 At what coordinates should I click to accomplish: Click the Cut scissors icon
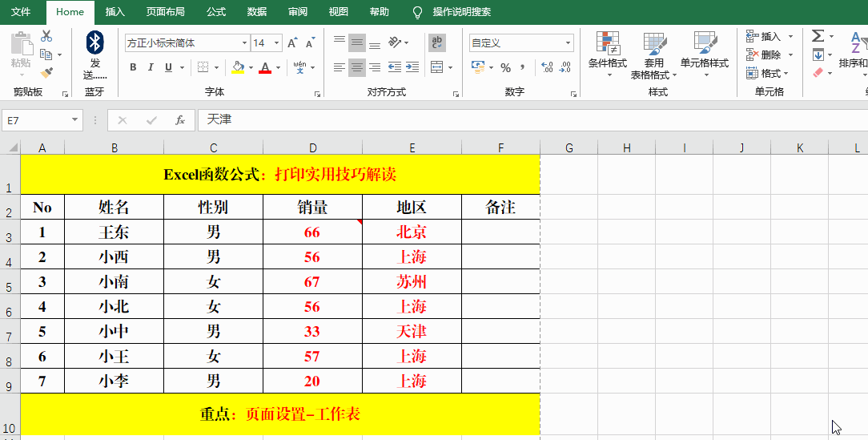tap(46, 36)
